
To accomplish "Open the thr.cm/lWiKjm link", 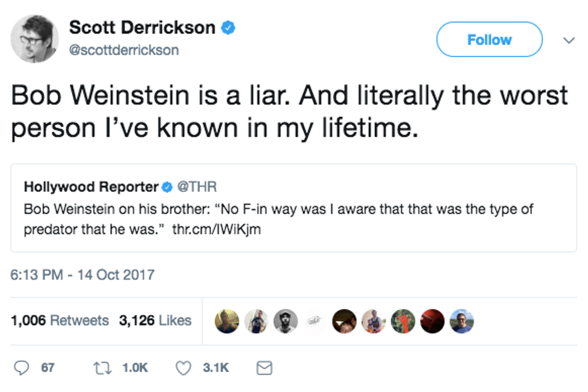I will pos(216,229).
